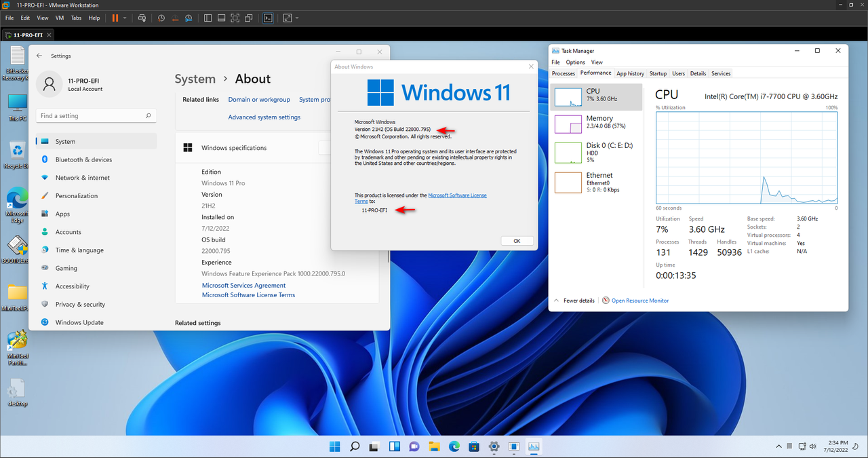
Task: Click OK in the About Windows dialog
Action: (517, 241)
